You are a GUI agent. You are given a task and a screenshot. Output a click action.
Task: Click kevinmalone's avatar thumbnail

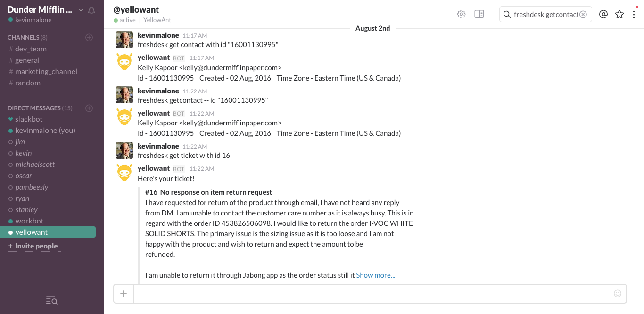click(x=124, y=40)
